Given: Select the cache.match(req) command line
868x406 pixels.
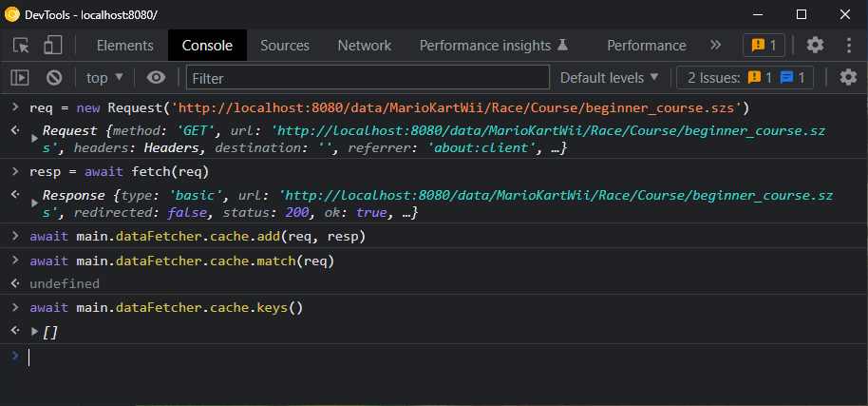Looking at the screenshot, I should tap(182, 261).
